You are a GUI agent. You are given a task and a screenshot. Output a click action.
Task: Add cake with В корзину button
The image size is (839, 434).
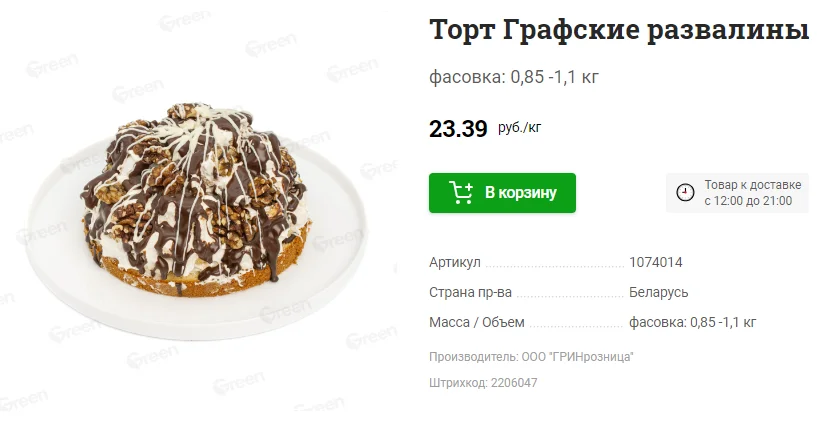click(502, 193)
